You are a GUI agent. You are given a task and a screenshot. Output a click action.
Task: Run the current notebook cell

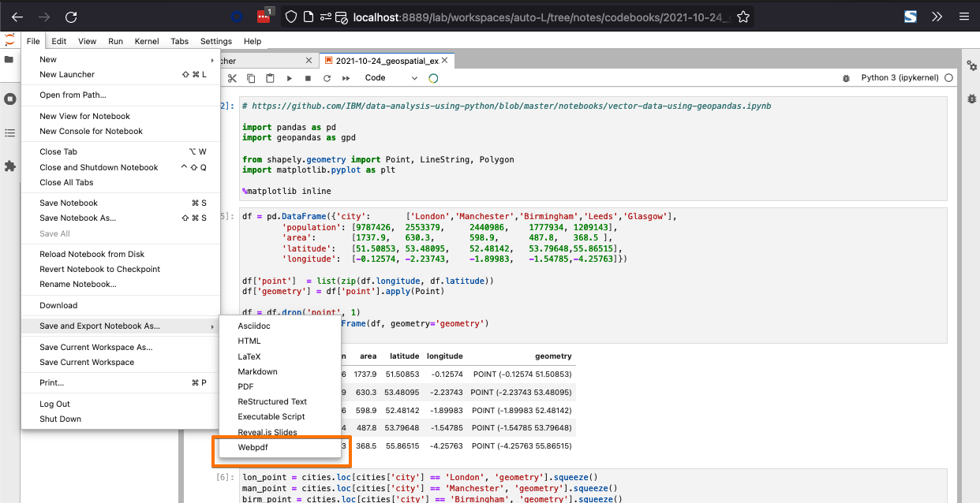point(288,77)
